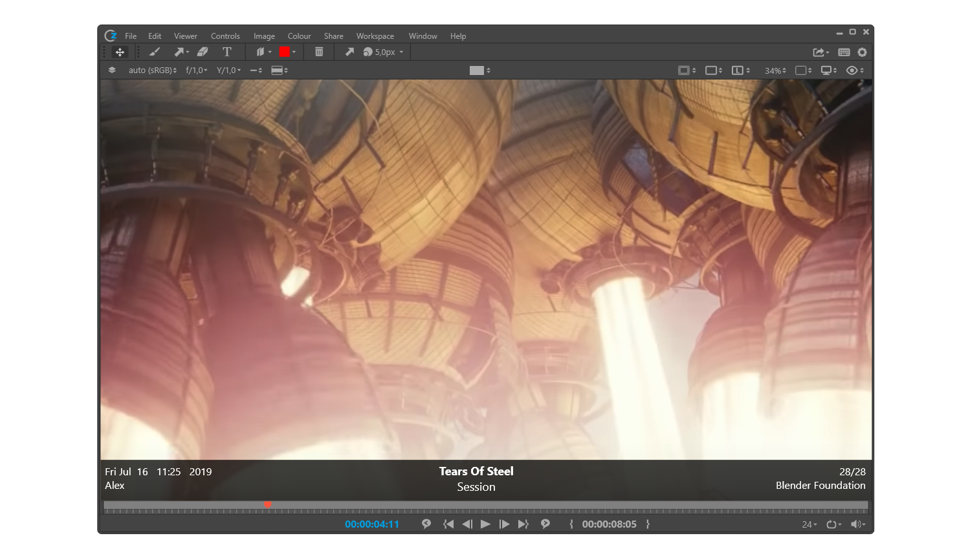Viewport: 968px width, 560px height.
Task: Change the letterbox overlay stepper
Action: [280, 70]
